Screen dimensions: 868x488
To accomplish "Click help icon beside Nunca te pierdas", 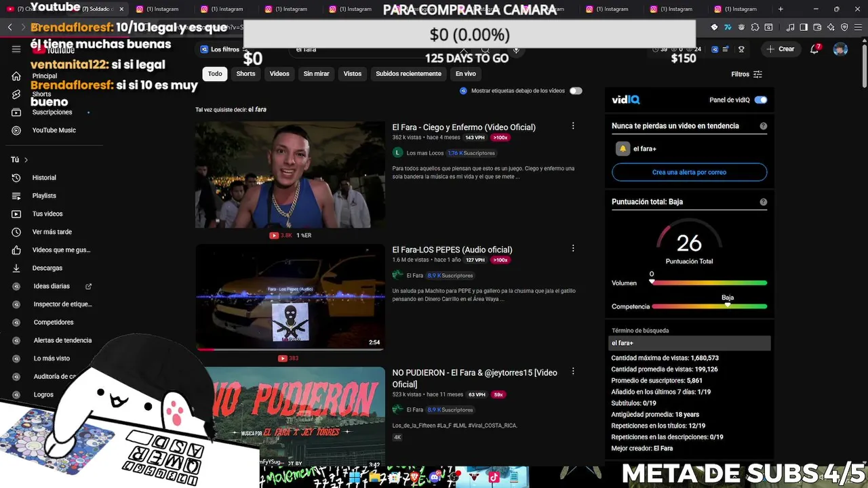I will pyautogui.click(x=764, y=126).
